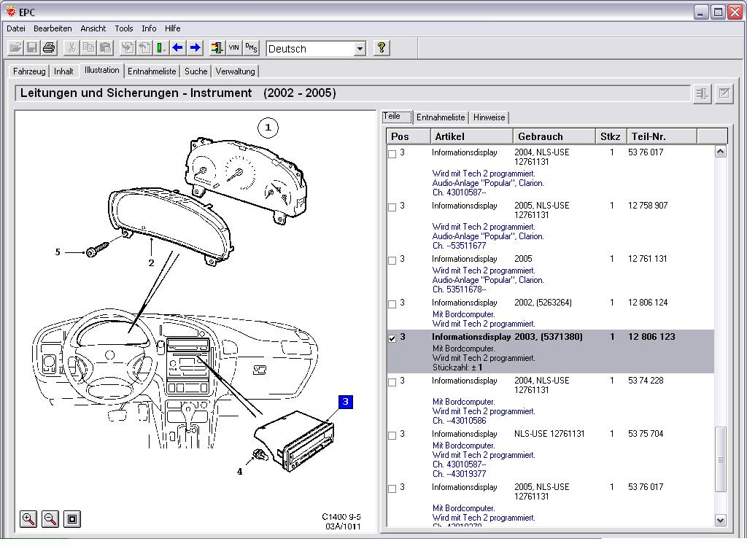Image resolution: width=747 pixels, height=560 pixels.
Task: Click the Teil-Nr. column header
Action: [662, 136]
